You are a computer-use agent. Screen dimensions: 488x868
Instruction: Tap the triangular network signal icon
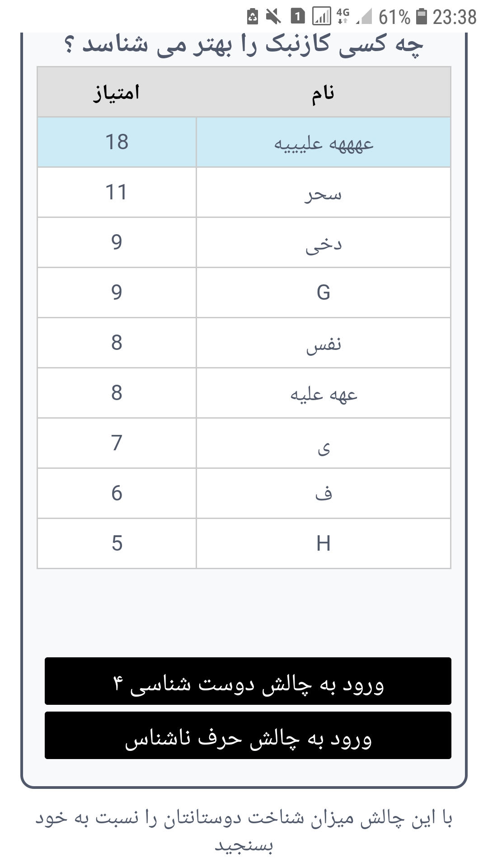[364, 17]
